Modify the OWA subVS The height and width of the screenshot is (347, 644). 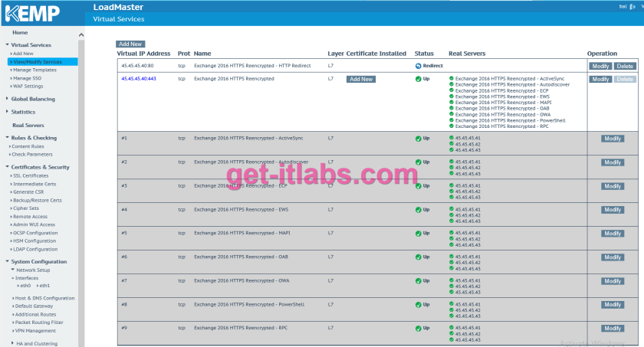[613, 281]
